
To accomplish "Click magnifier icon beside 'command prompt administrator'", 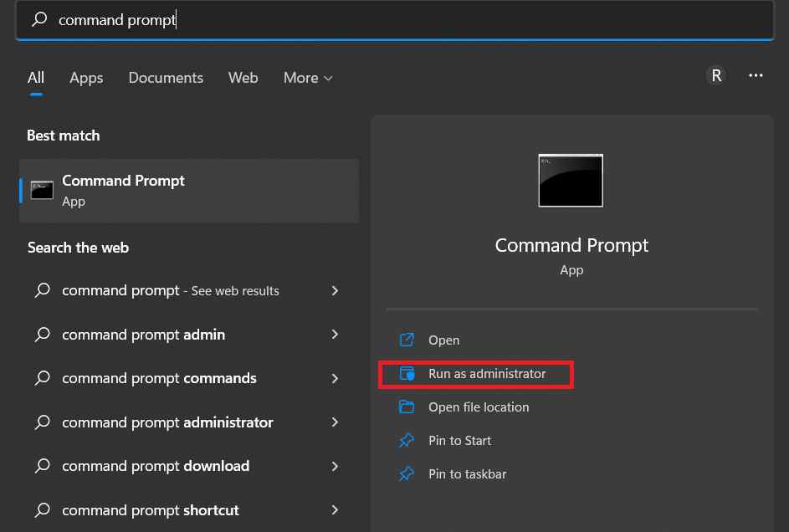I will [43, 422].
